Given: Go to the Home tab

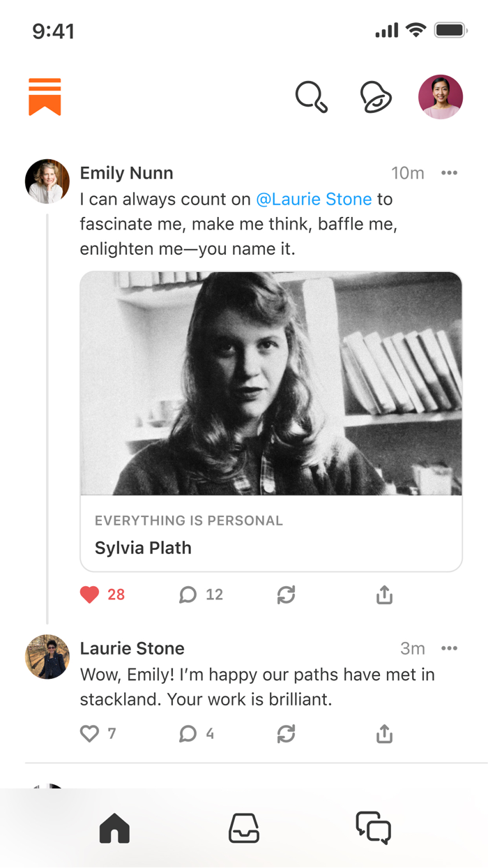Looking at the screenshot, I should click(x=115, y=828).
